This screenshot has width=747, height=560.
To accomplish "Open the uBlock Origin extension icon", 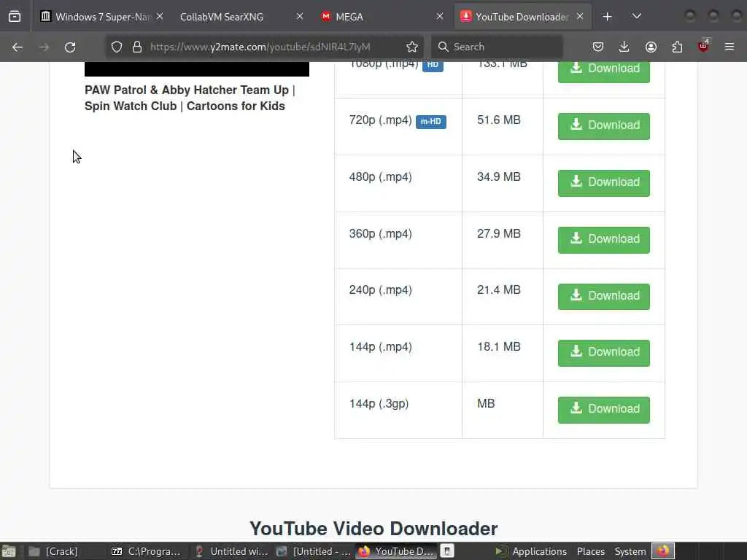I will [x=704, y=46].
